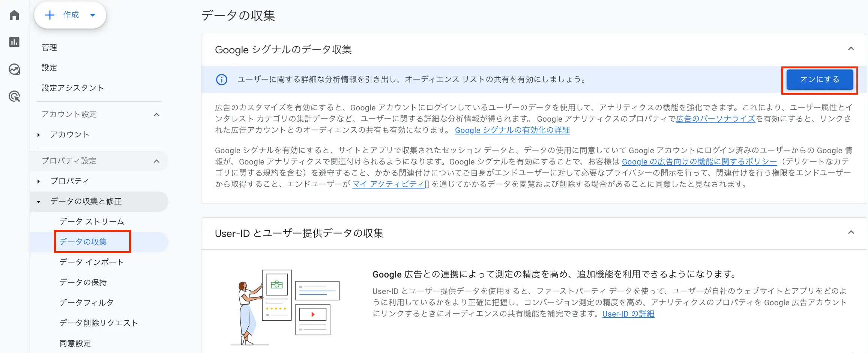Collapse the User-ID とユーザー提供データの収集 section
Screen dimensions: 868x353
pyautogui.click(x=851, y=232)
